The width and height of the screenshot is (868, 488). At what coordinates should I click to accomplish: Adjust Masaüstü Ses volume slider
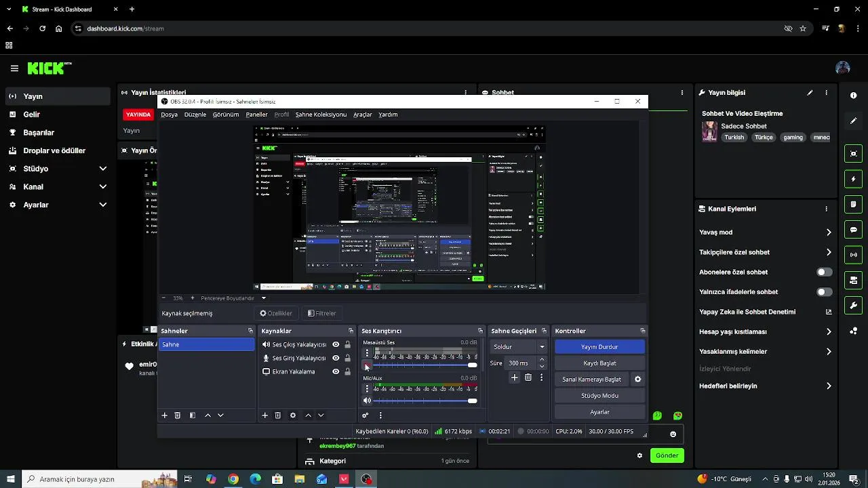pos(425,365)
